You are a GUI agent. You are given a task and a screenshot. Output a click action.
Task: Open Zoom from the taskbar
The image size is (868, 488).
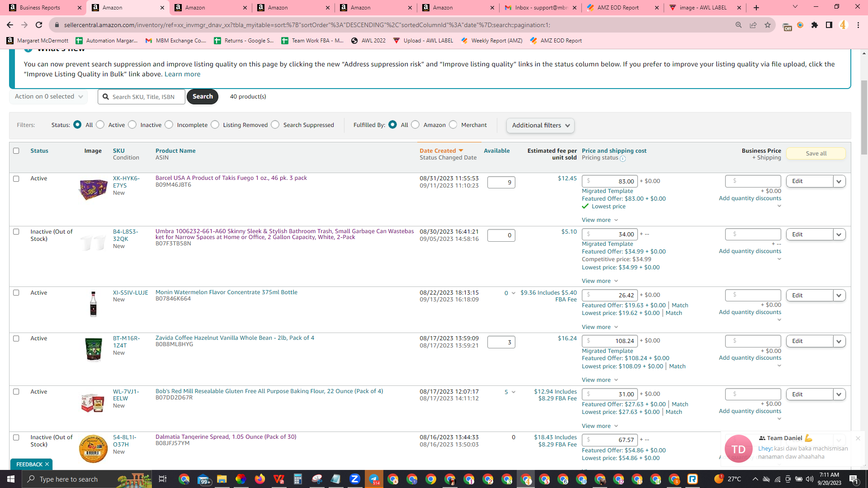355,479
